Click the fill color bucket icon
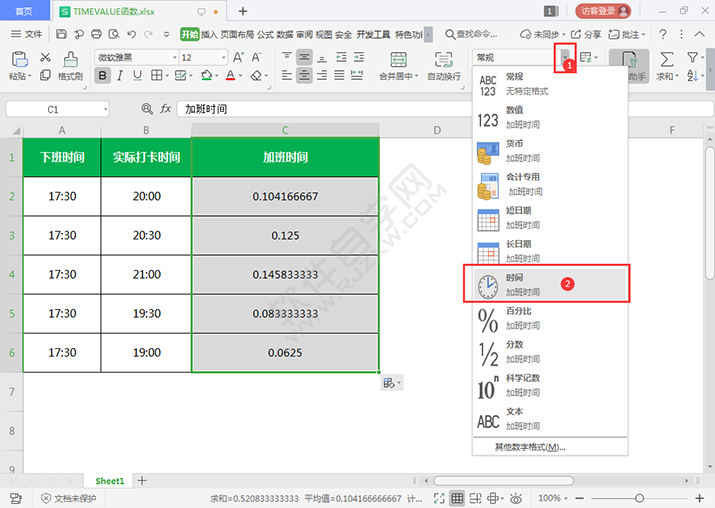The width and height of the screenshot is (715, 508). click(x=206, y=76)
